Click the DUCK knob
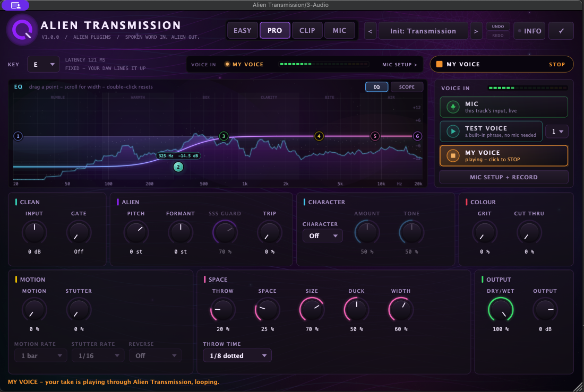 coord(356,310)
